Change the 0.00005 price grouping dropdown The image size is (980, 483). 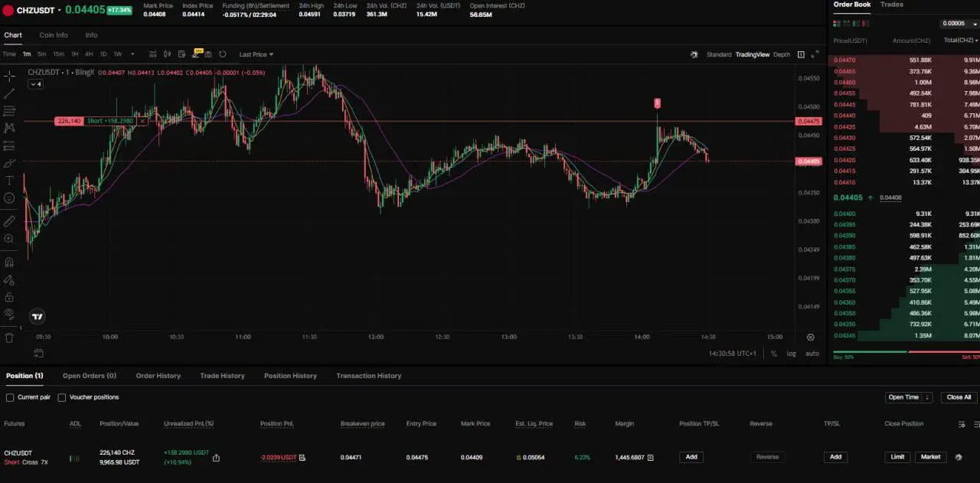tap(959, 24)
